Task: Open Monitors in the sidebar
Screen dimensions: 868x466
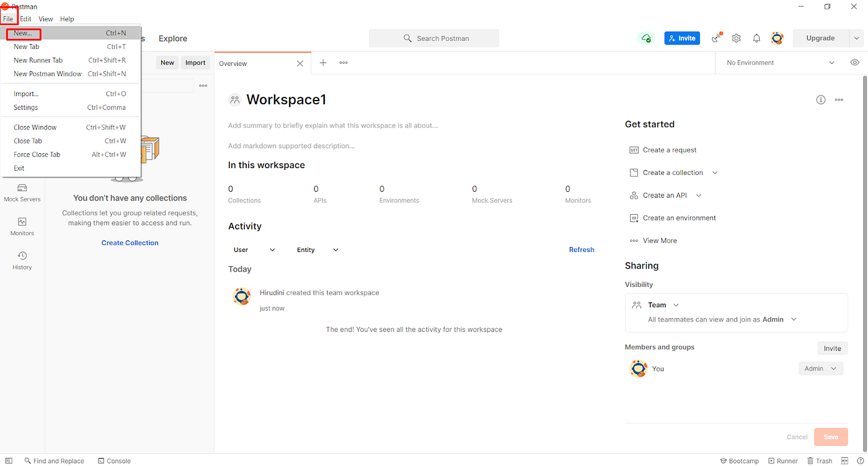Action: tap(22, 227)
